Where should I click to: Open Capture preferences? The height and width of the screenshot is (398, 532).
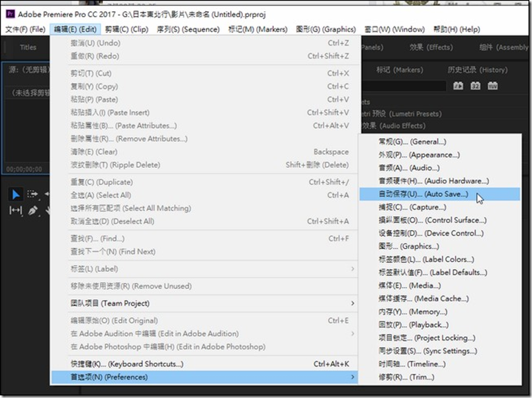click(x=440, y=207)
